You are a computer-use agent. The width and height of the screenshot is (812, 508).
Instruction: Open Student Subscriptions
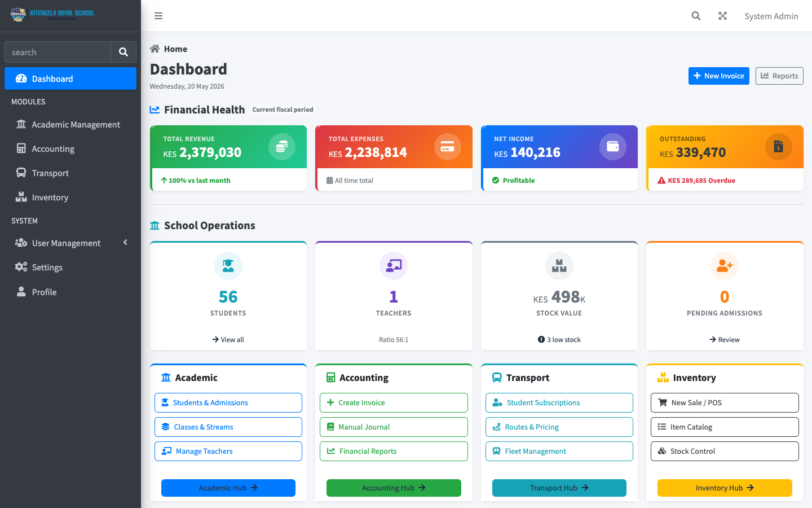point(559,402)
